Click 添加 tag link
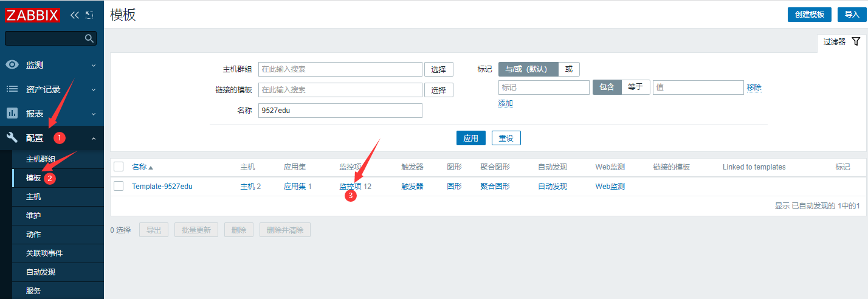The width and height of the screenshot is (868, 299). [x=506, y=103]
